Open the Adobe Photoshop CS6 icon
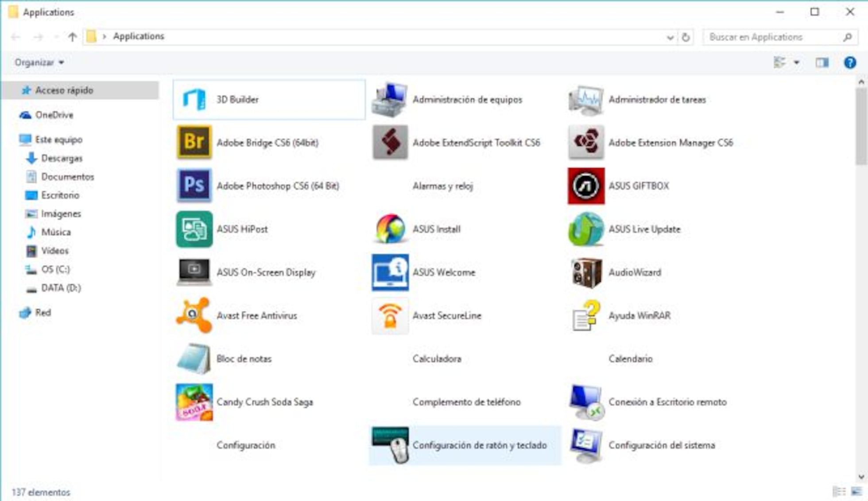The image size is (868, 501). click(x=194, y=185)
